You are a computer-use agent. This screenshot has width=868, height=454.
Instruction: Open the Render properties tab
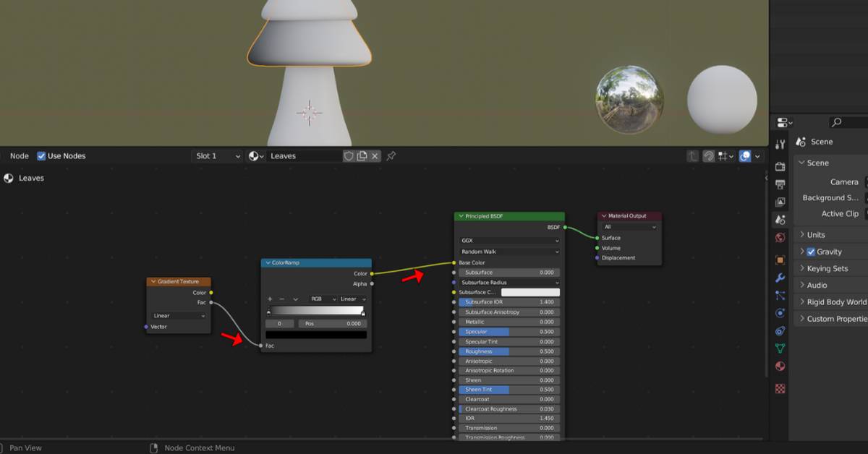click(x=780, y=166)
